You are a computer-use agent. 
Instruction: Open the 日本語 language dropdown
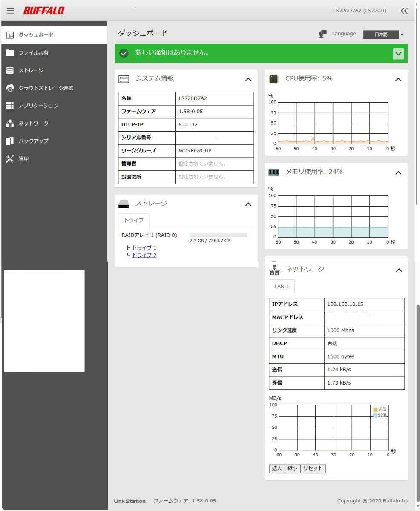tap(383, 35)
